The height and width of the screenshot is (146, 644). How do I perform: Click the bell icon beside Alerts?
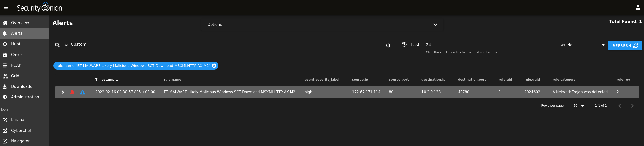(5, 33)
